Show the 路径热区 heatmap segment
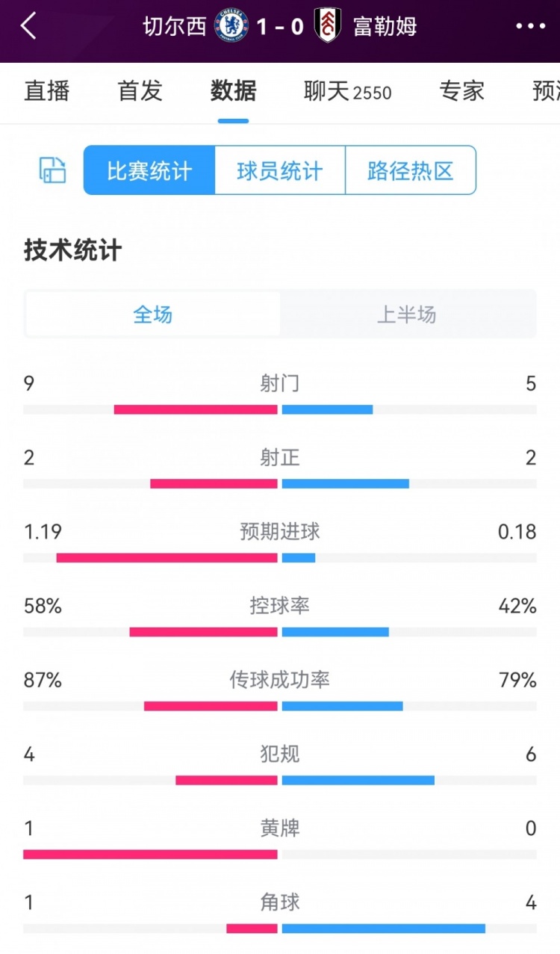This screenshot has width=560, height=954. [x=411, y=170]
